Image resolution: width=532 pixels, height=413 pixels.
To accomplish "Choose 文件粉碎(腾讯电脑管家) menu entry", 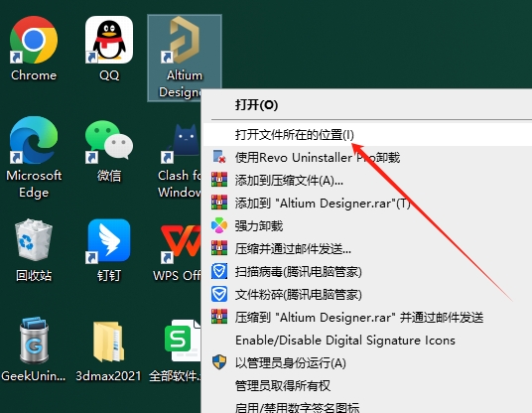I will click(366, 294).
